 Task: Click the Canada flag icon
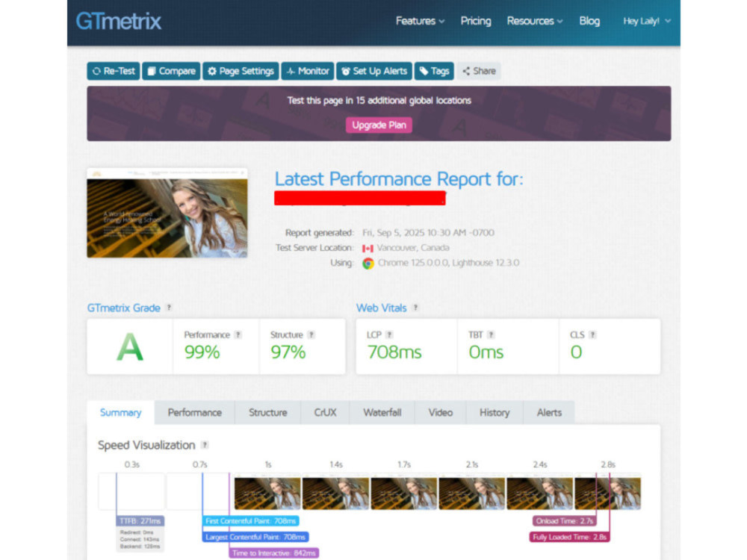[368, 248]
